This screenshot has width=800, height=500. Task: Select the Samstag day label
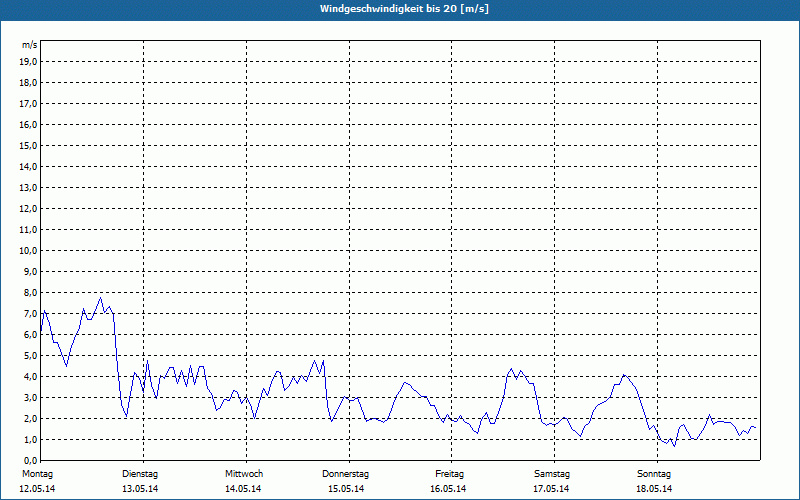pos(552,474)
